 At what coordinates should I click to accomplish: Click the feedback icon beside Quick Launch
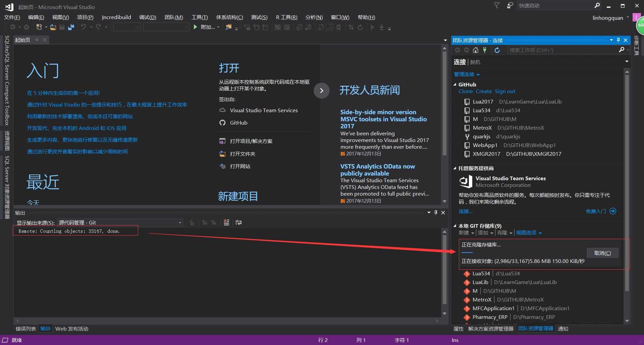510,5
